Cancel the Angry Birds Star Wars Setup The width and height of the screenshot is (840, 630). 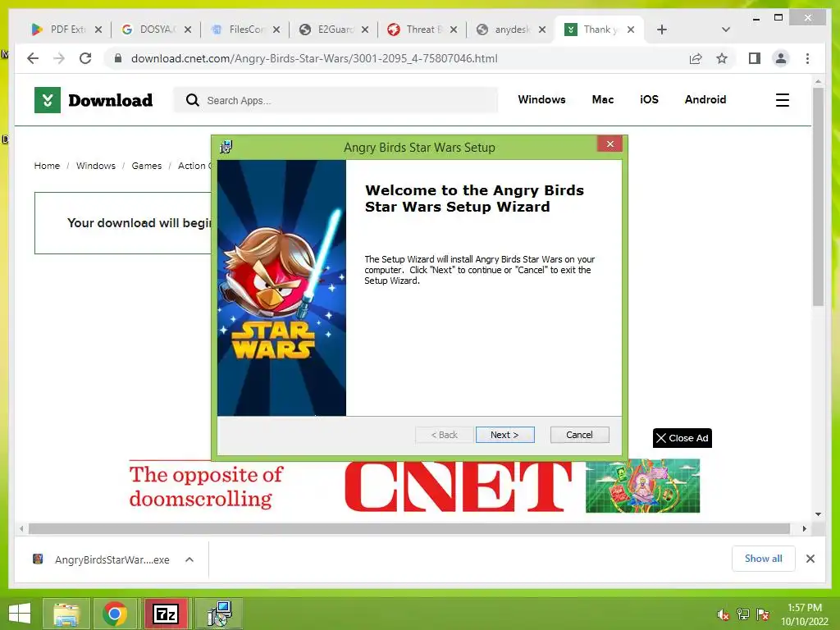pos(579,435)
